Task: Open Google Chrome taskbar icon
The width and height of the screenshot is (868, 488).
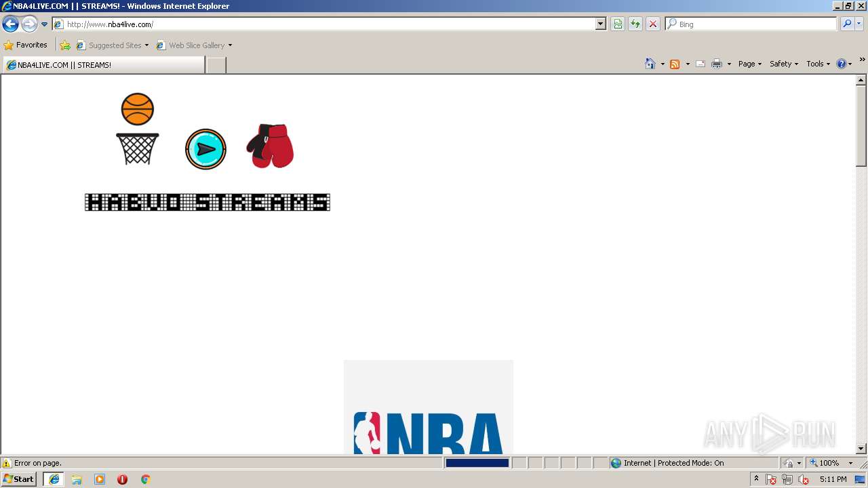Action: click(145, 479)
